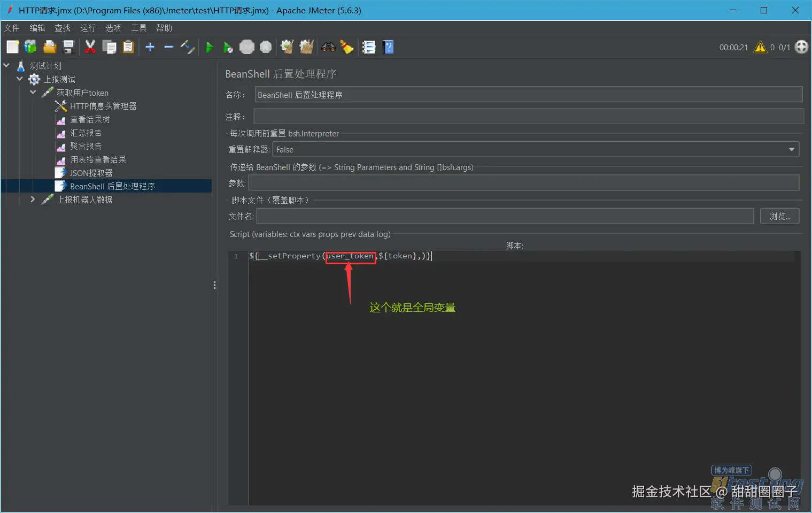Select 查看结果树 listener in tree
Image resolution: width=812 pixels, height=513 pixels.
[90, 119]
